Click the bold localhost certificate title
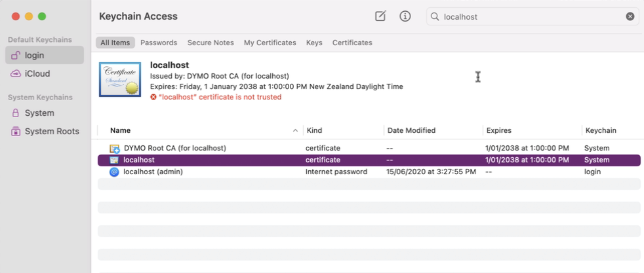 click(169, 65)
